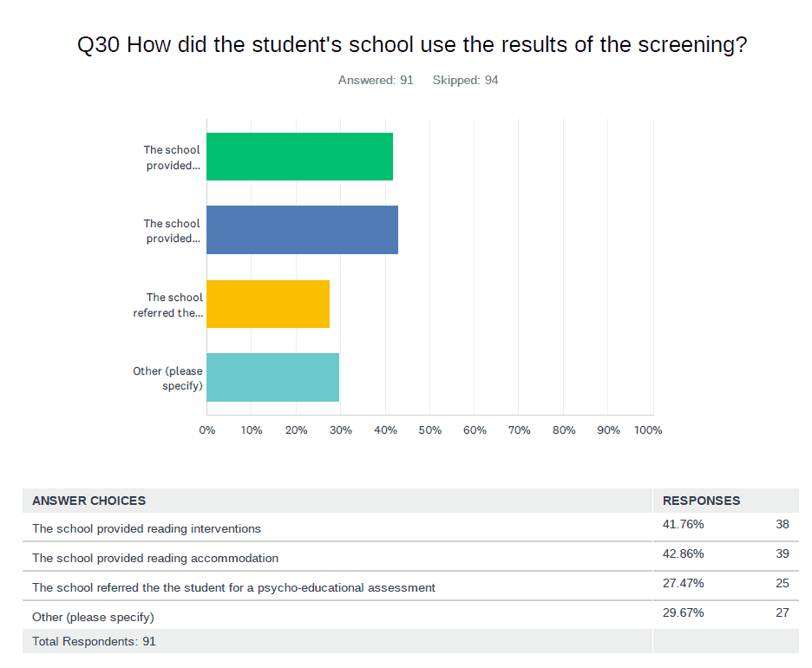Select the psycho-educational assessment table row
812x668 pixels.
pyautogui.click(x=233, y=587)
